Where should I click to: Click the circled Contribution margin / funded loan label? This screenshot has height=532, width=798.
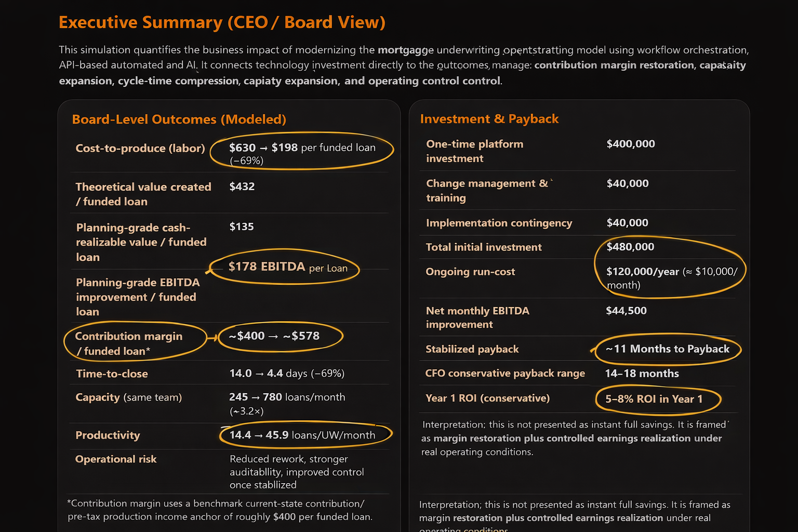coord(129,343)
